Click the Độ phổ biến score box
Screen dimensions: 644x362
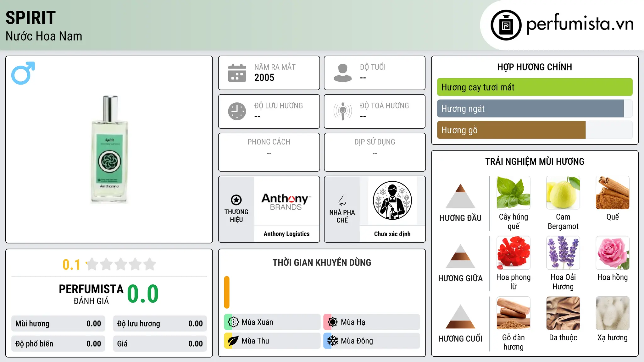(x=58, y=344)
